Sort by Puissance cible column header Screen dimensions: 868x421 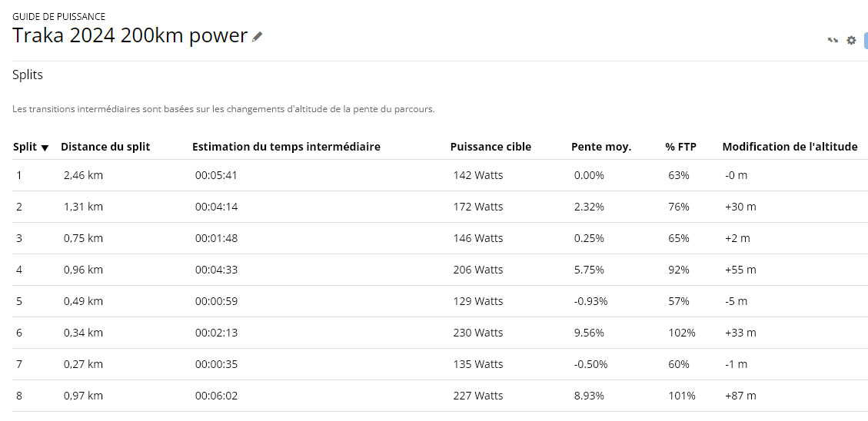pyautogui.click(x=491, y=148)
